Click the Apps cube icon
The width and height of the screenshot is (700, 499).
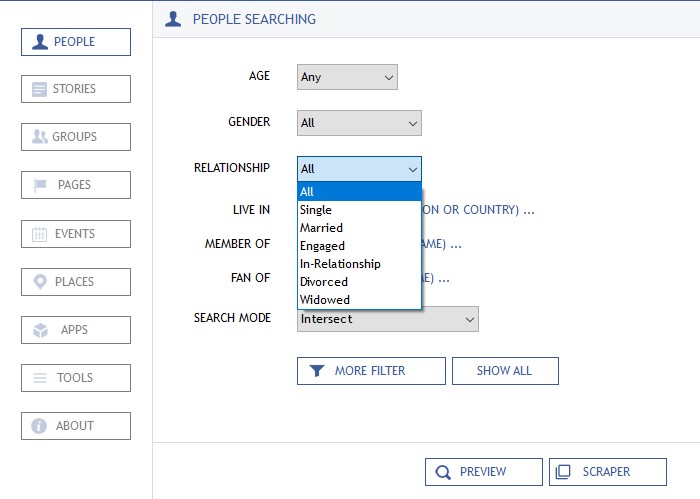40,330
